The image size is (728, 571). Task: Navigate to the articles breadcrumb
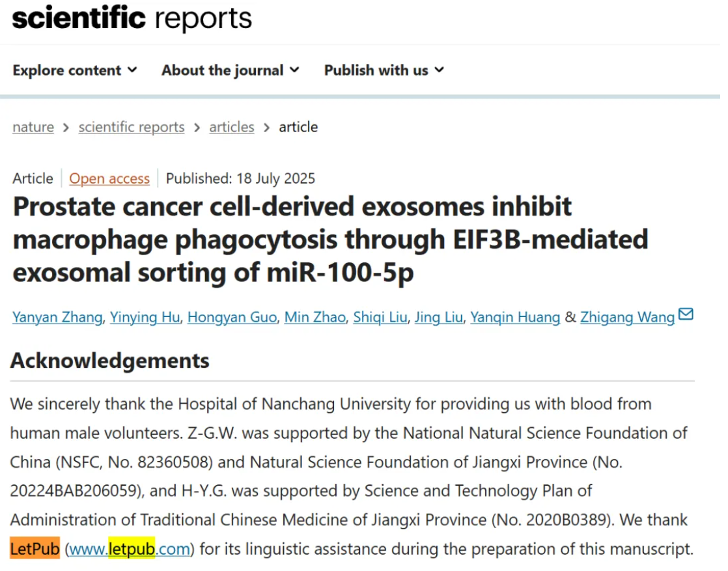coord(231,127)
